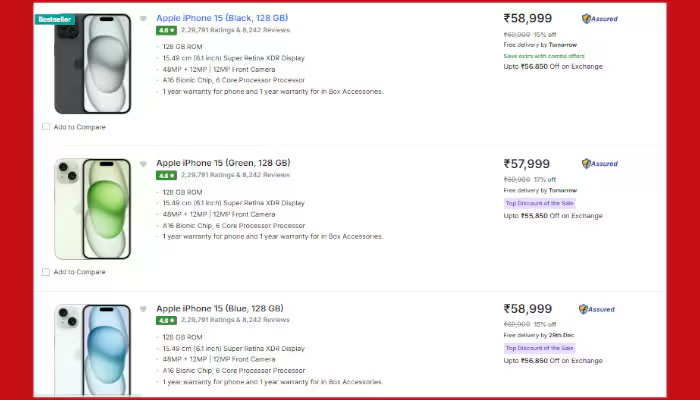Click Super Retina XDR Display spec, Blue iPhone

[233, 349]
